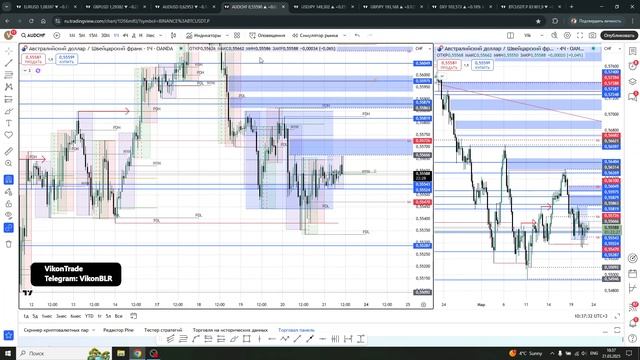Click red sell price button left chart
Screen dimensions: 640x360
[x=33, y=59]
